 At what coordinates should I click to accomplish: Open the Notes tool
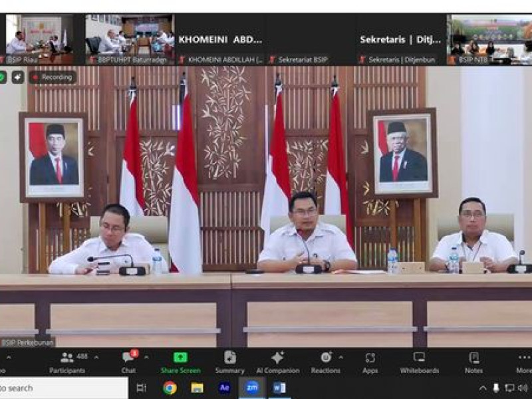(x=473, y=361)
